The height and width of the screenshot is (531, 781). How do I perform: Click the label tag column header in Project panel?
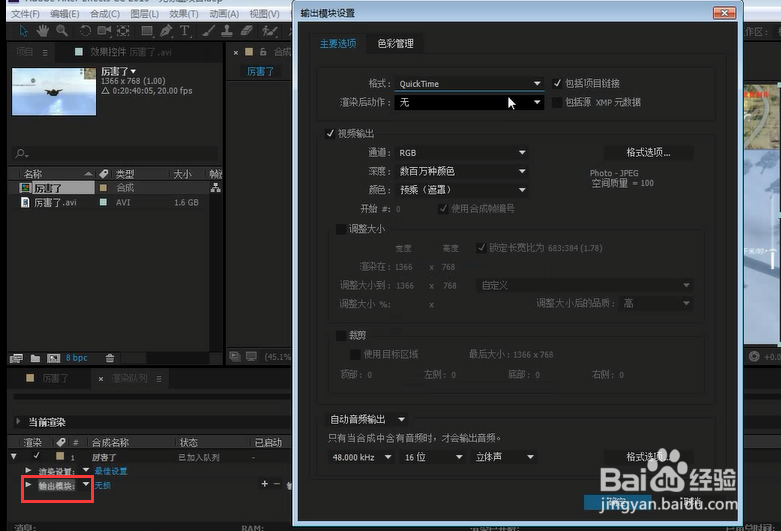tap(104, 174)
